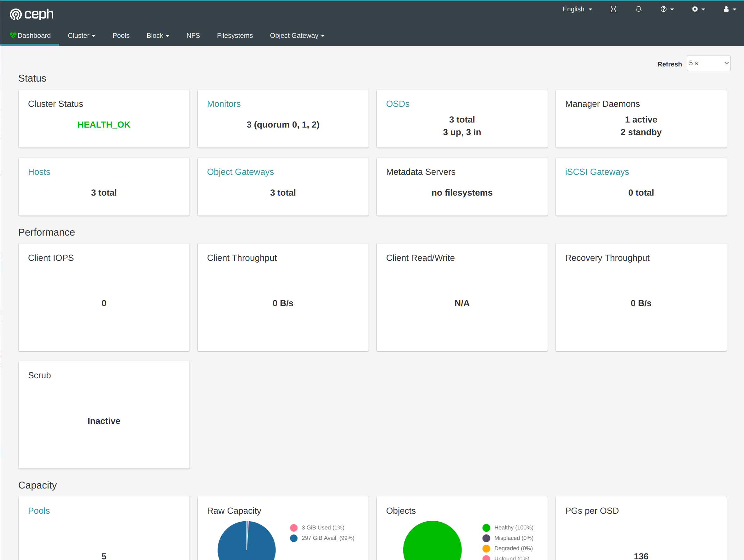Toggle the 3 GiB Used legend item
Image resolution: width=744 pixels, height=560 pixels.
[x=322, y=527]
